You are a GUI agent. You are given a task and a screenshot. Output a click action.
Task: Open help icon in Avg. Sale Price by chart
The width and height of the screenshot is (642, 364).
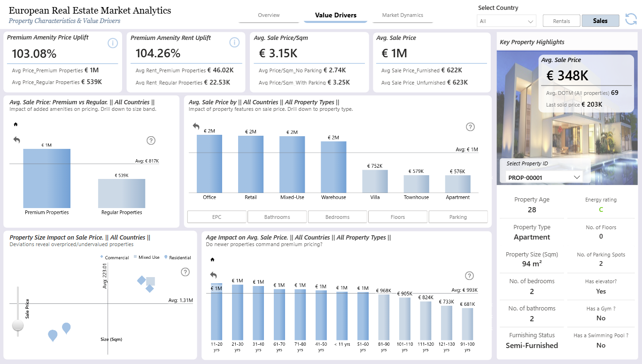coord(470,127)
